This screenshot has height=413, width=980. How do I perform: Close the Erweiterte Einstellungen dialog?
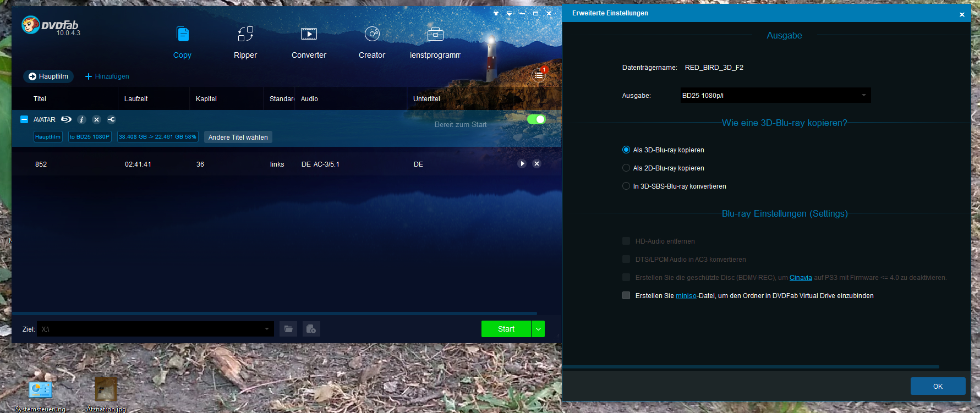click(962, 14)
